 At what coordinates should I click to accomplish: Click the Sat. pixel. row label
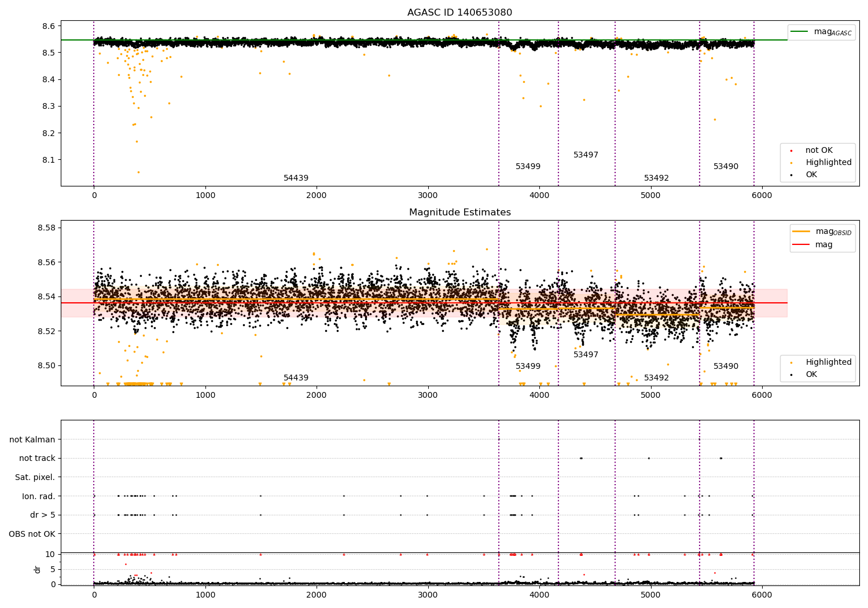pyautogui.click(x=35, y=478)
